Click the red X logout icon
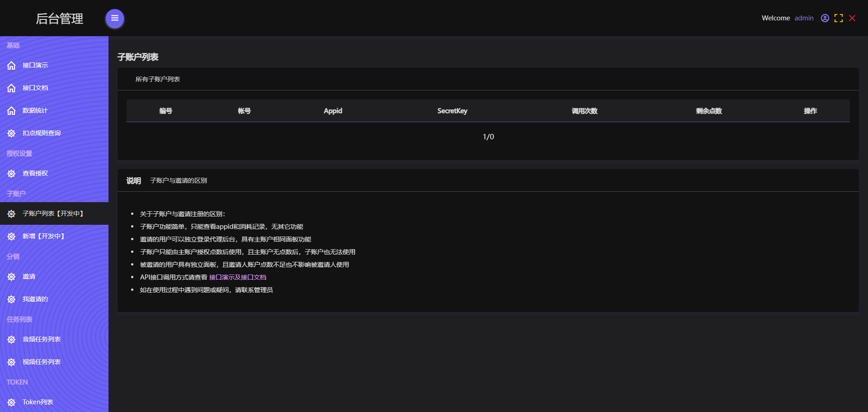The image size is (868, 412). (852, 18)
